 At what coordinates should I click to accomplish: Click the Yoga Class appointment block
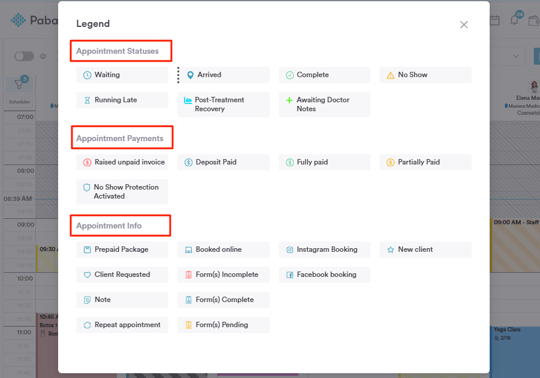515,351
